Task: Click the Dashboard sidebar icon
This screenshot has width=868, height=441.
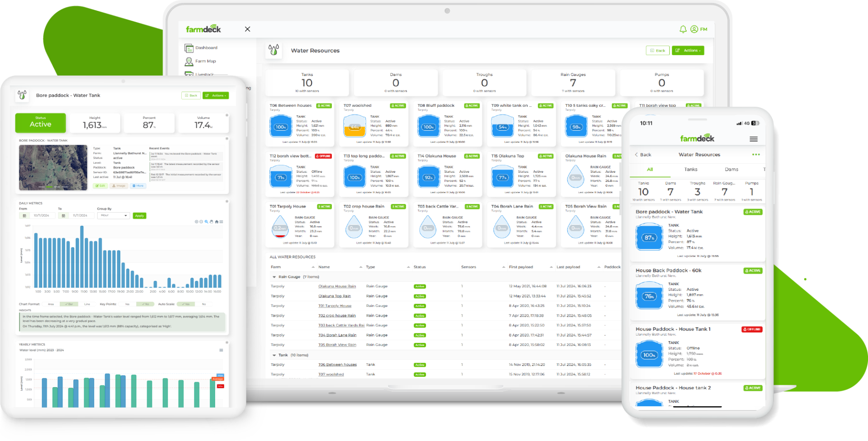Action: 189,48
